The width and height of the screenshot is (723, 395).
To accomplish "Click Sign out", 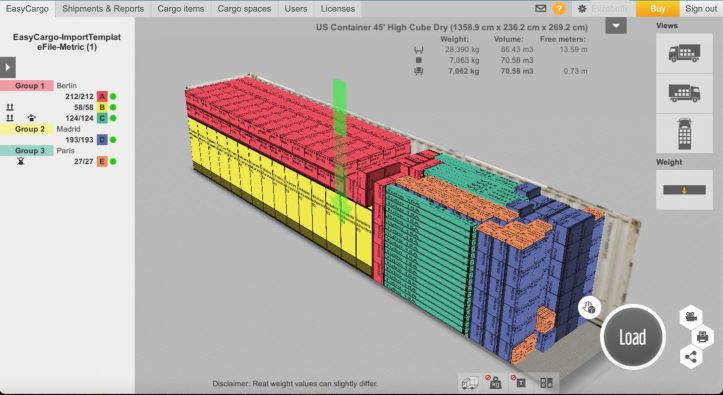I will [701, 9].
